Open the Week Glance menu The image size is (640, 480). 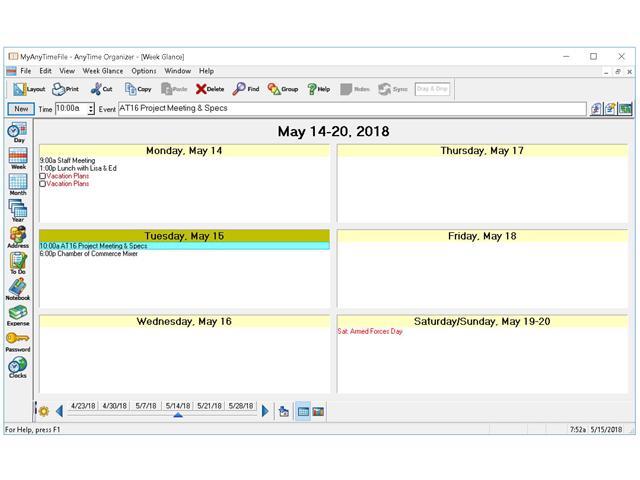(x=103, y=71)
